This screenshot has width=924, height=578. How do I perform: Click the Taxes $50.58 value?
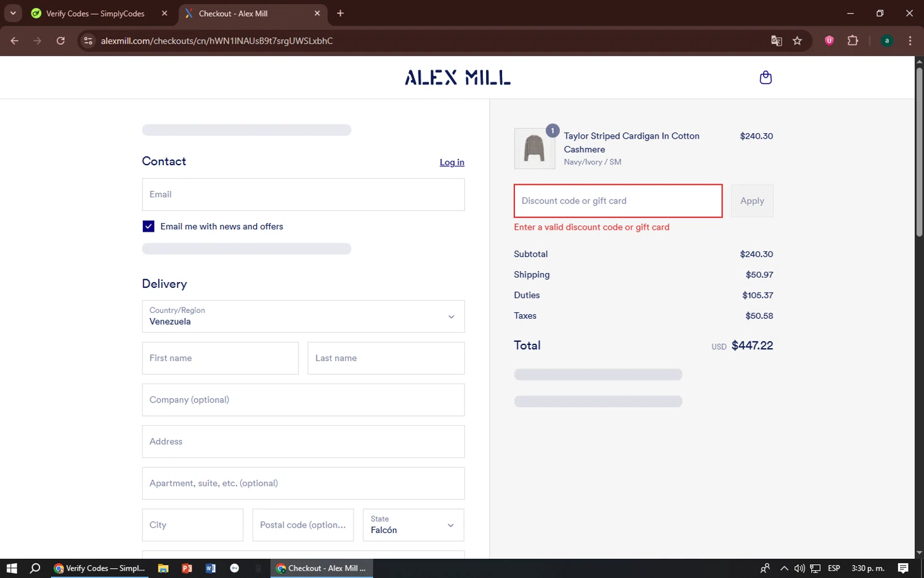759,315
